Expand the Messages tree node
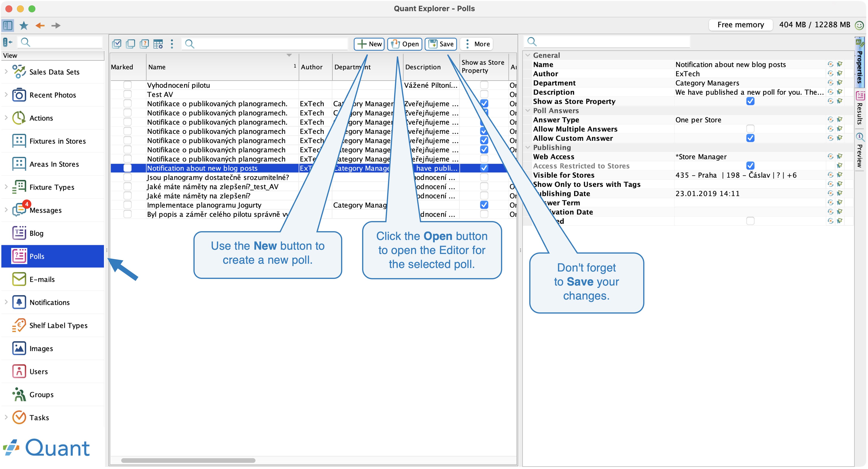The image size is (868, 469). click(6, 210)
